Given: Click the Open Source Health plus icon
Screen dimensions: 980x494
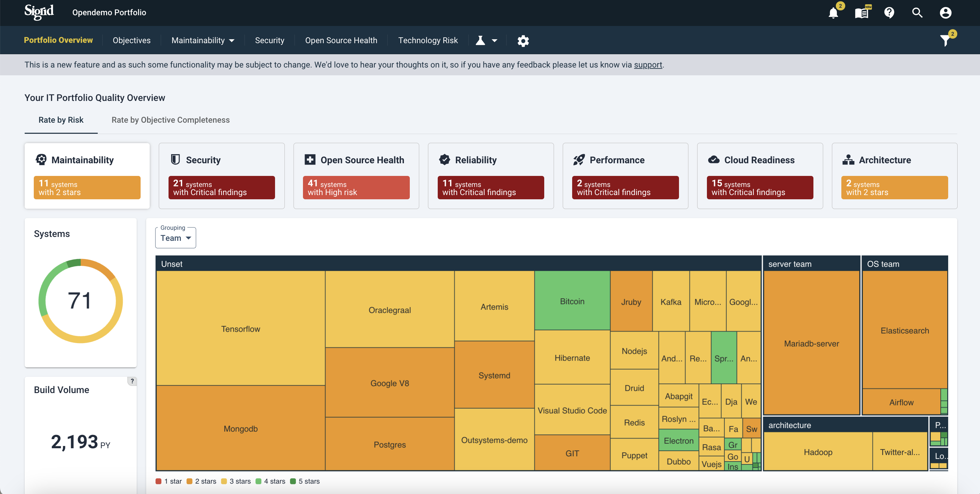Looking at the screenshot, I should pos(310,160).
